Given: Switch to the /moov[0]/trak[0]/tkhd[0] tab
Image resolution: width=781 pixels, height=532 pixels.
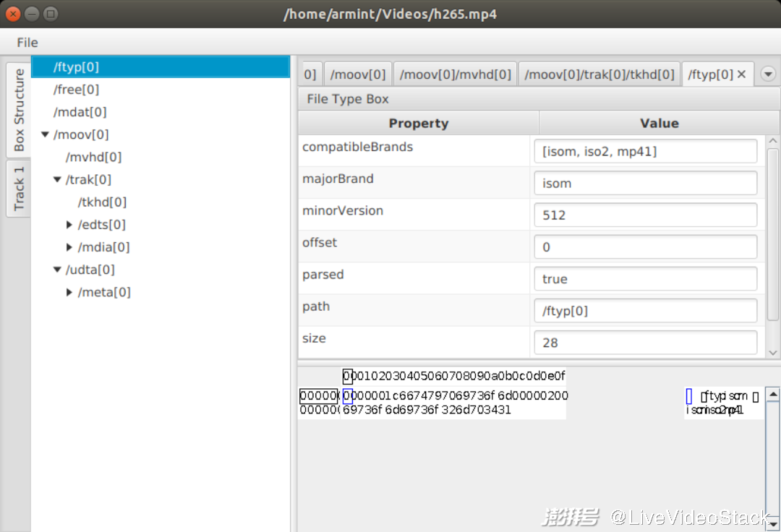Looking at the screenshot, I should coord(599,74).
